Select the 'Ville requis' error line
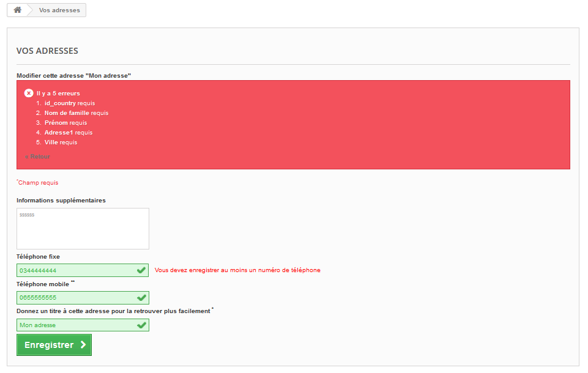588x373 pixels. [x=61, y=142]
